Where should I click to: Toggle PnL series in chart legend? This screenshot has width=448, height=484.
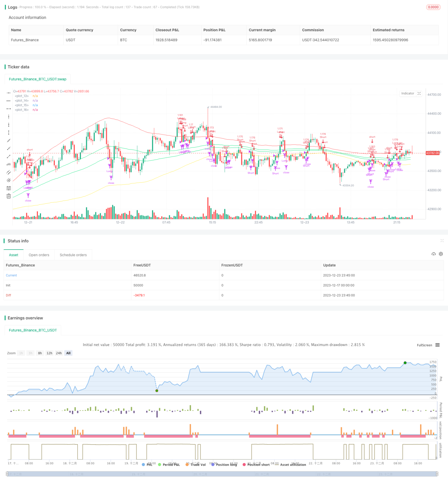pyautogui.click(x=147, y=464)
